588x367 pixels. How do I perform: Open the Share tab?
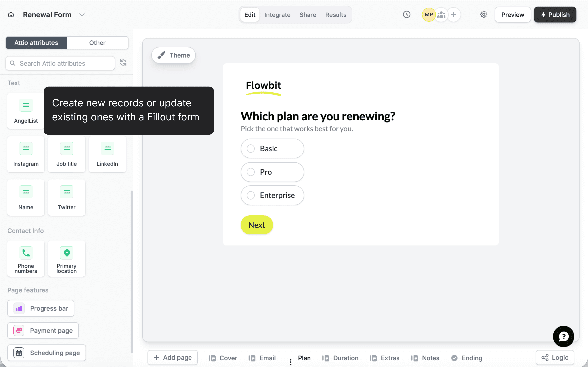click(308, 15)
